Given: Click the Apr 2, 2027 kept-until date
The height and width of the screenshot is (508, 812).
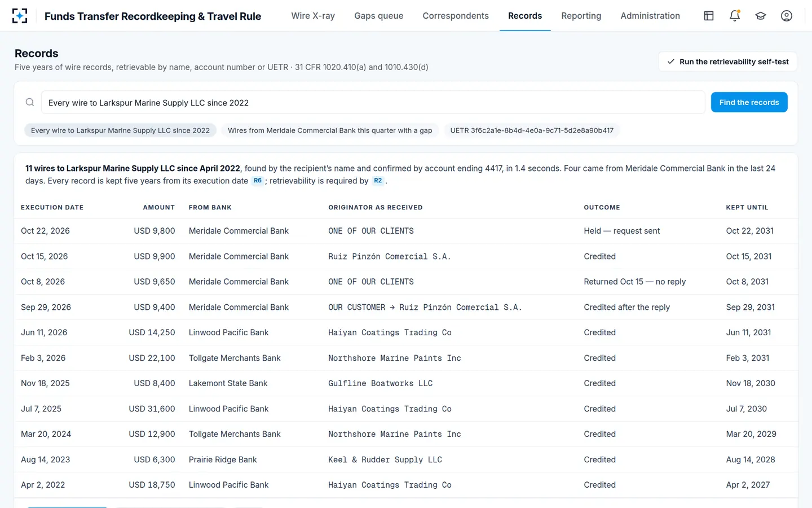Looking at the screenshot, I should tap(748, 485).
